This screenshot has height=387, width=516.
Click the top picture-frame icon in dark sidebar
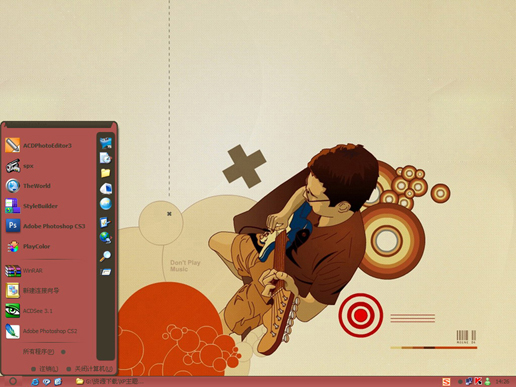click(106, 143)
